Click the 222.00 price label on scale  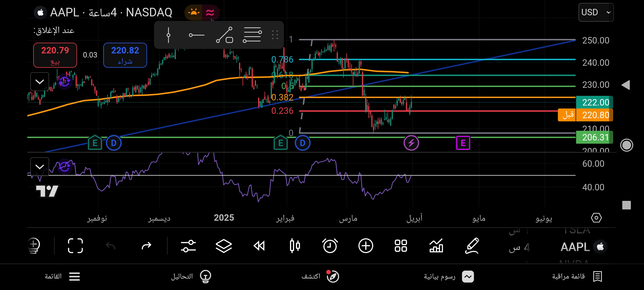pos(595,102)
